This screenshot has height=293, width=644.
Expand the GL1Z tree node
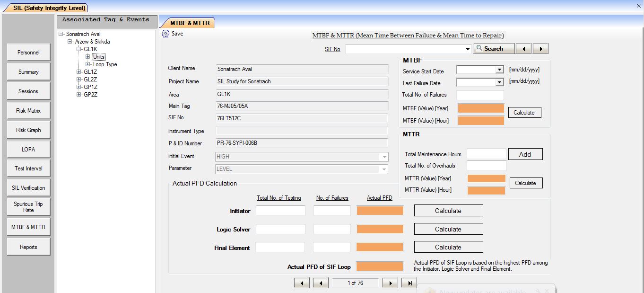79,72
